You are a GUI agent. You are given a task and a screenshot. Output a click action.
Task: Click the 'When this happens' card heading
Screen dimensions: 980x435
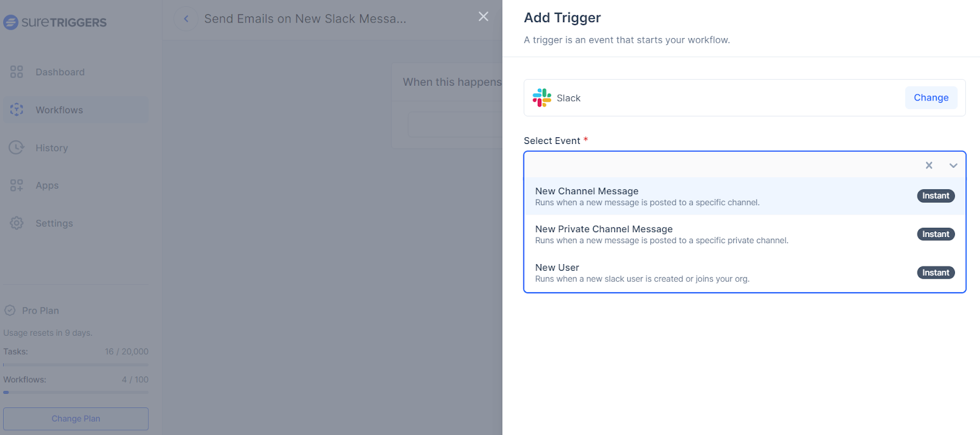[x=452, y=82]
